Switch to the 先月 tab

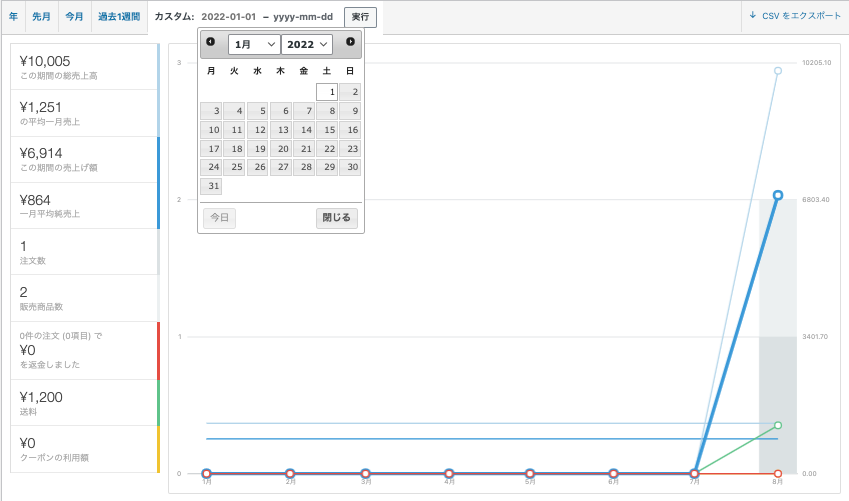(42, 16)
